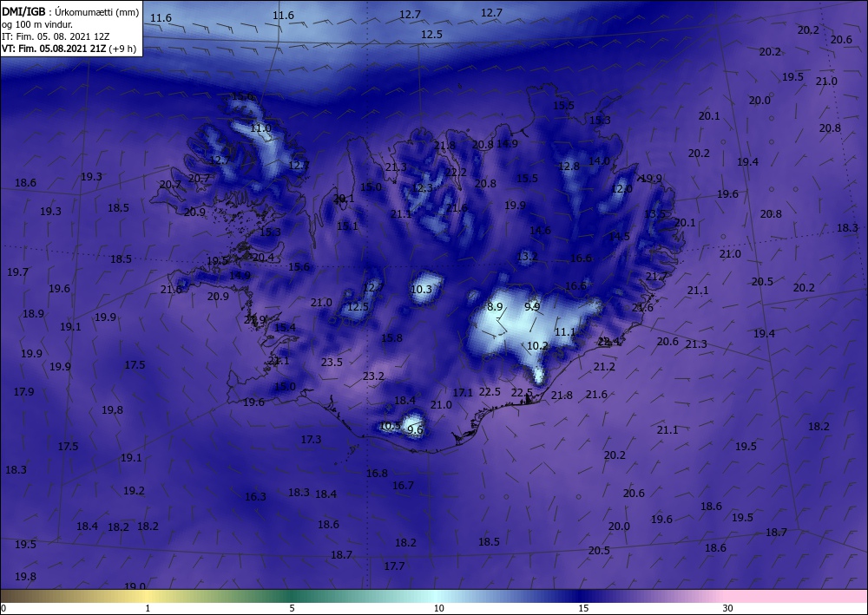
Task: Click the '5' label on the color scale
Action: [292, 608]
